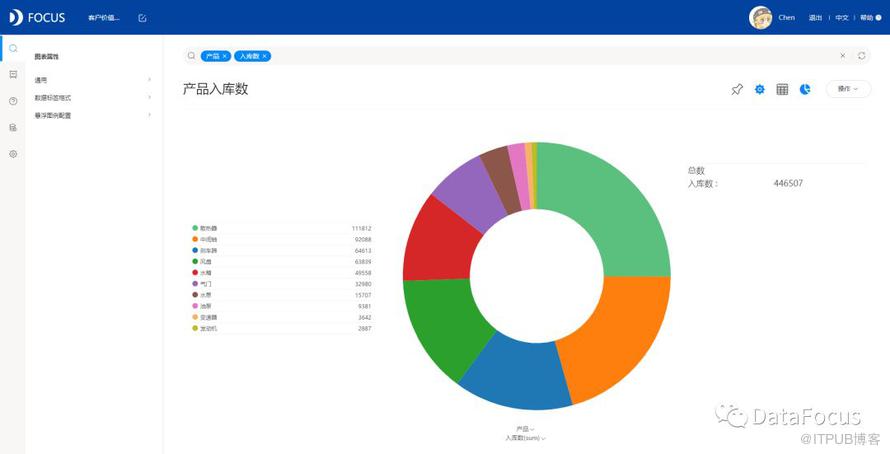Open the pinboard icon in the left sidebar
This screenshot has width=890, height=454.
[13, 74]
